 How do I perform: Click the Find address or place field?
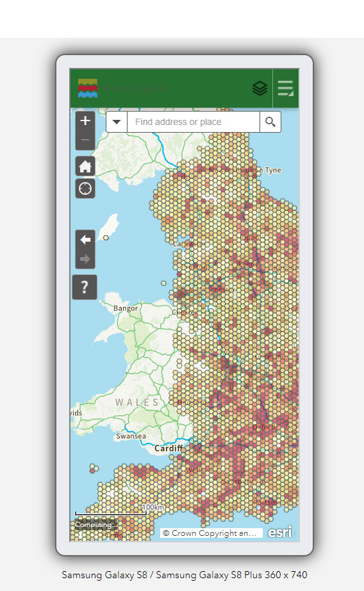tap(194, 122)
